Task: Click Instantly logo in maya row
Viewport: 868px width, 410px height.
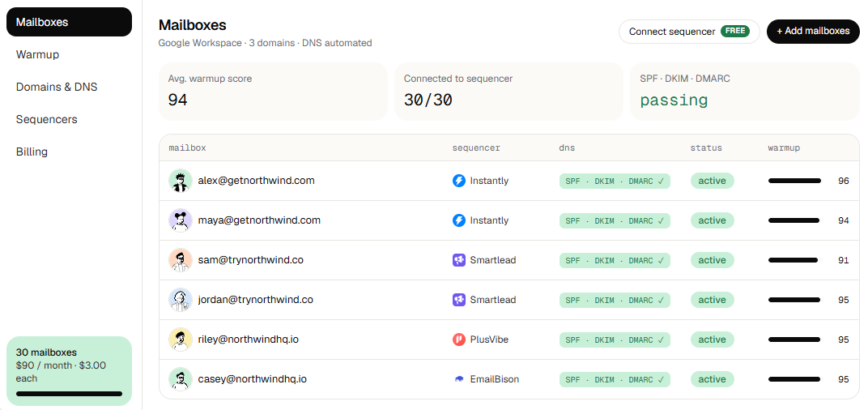Action: [x=459, y=220]
